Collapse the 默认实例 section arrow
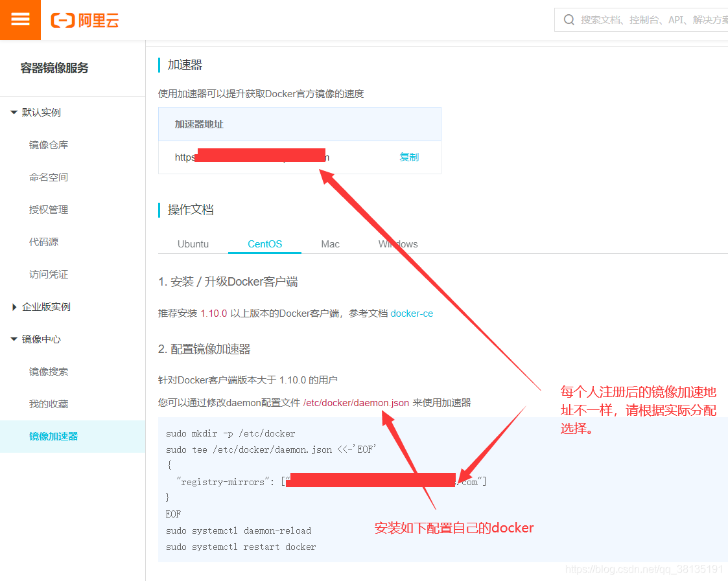The height and width of the screenshot is (581, 728). pos(14,112)
